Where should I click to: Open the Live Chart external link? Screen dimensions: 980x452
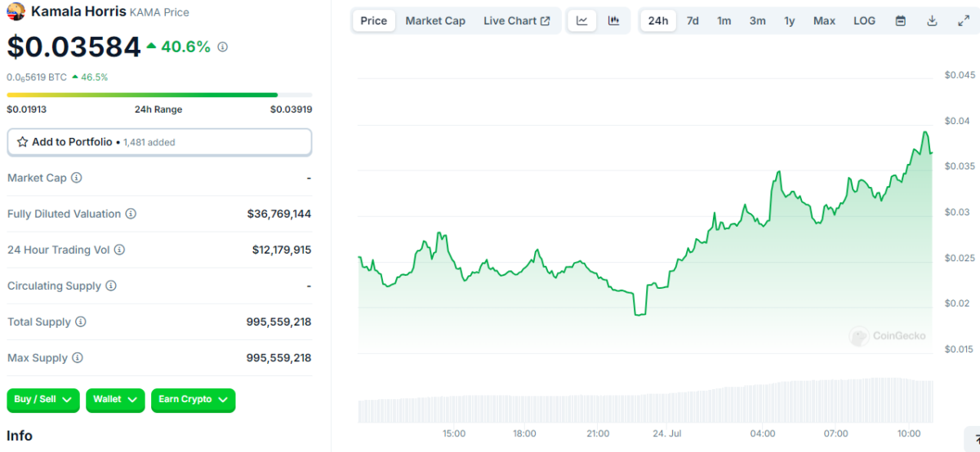click(516, 20)
